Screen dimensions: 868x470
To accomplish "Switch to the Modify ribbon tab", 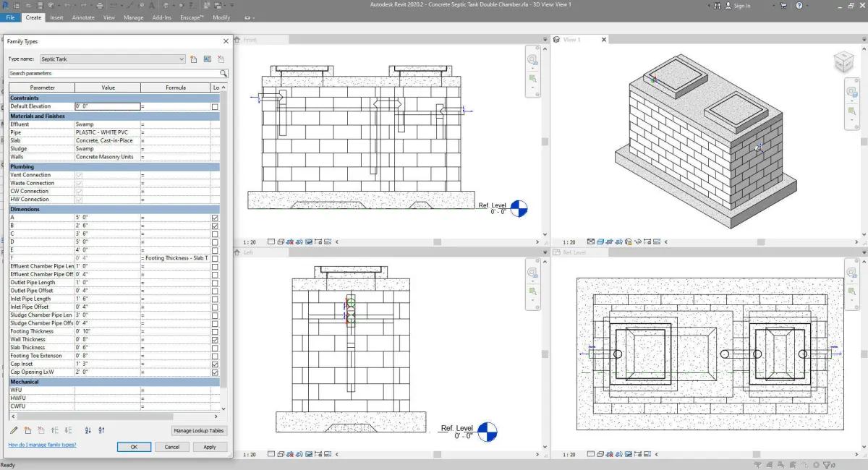I will 221,17.
